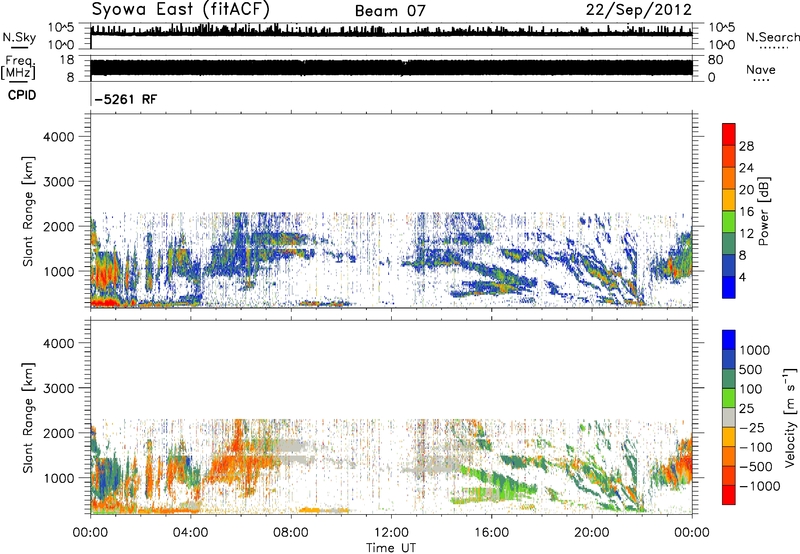Click the frequency band plot strip
The width and height of the screenshot is (800, 554).
[x=391, y=68]
